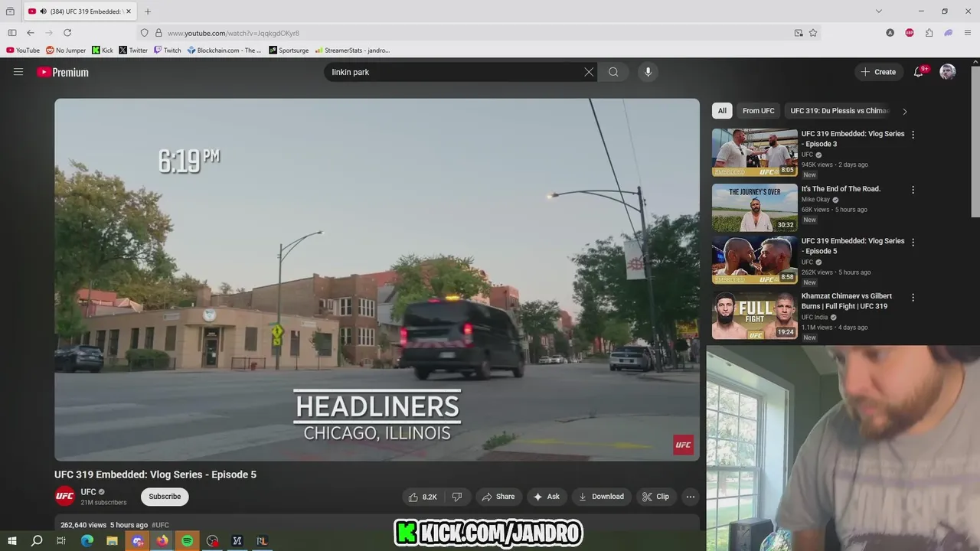The image size is (980, 551).
Task: Show site security padlock info
Action: 158,33
